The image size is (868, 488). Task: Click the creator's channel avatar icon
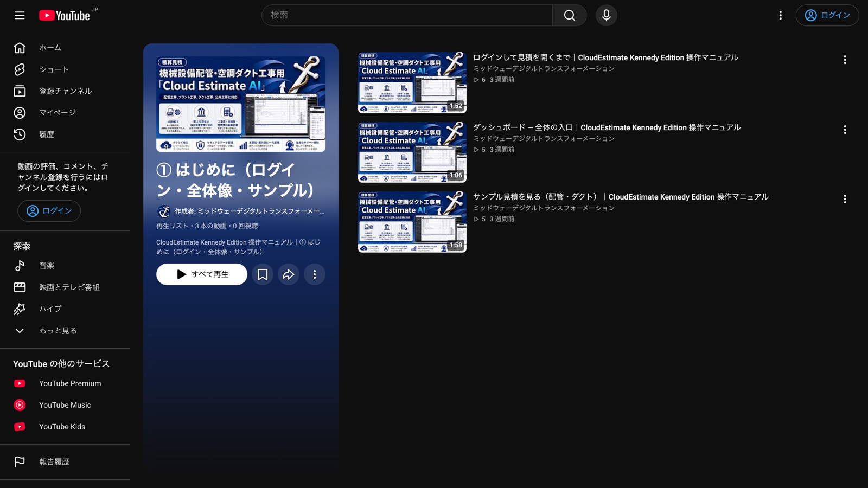point(164,211)
